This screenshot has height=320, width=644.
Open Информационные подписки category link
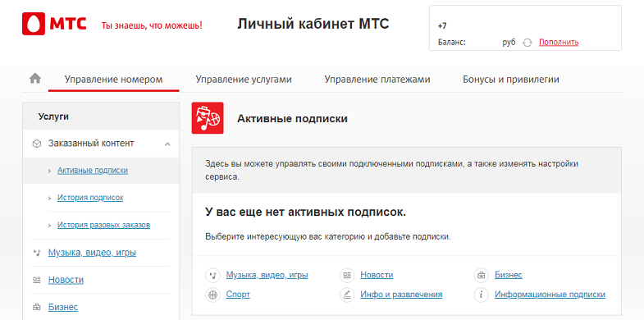coord(550,295)
